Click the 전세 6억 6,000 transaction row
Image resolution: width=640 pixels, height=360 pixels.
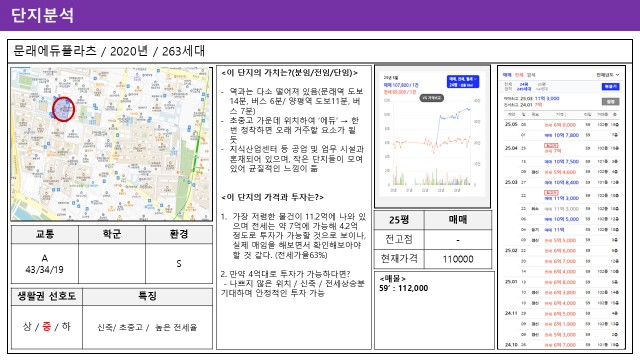561,251
